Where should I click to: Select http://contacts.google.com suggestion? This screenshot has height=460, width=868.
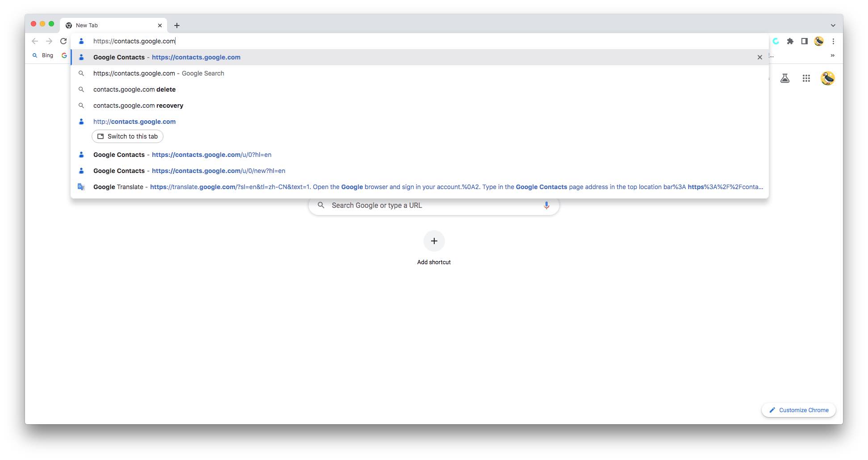click(420, 122)
